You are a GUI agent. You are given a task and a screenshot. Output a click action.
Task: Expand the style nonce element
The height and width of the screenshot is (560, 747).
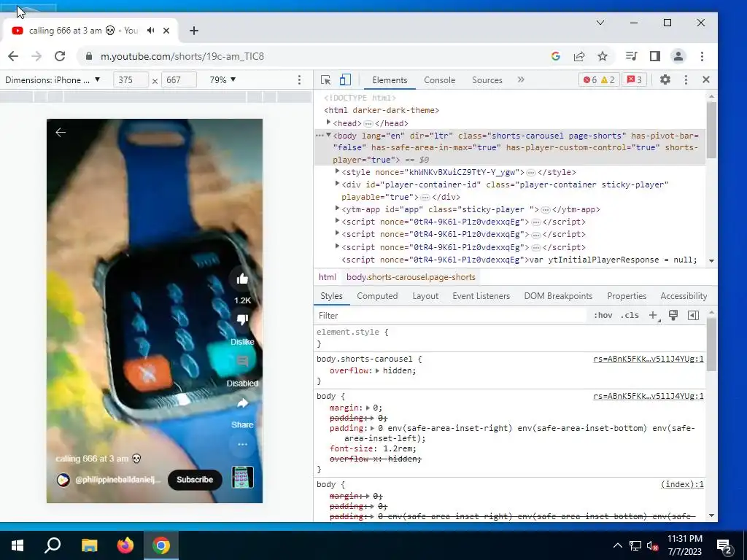coord(337,171)
